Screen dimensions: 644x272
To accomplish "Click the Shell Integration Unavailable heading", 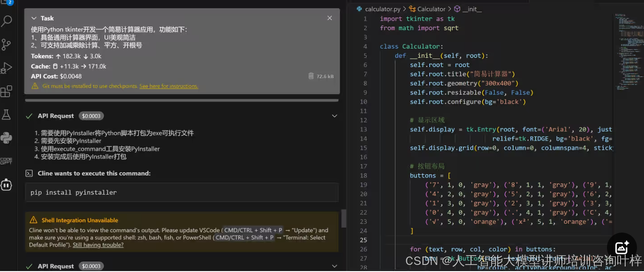I will click(x=80, y=220).
